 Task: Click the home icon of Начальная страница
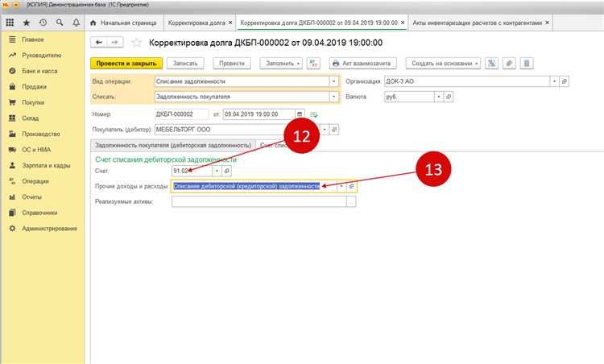tap(93, 23)
